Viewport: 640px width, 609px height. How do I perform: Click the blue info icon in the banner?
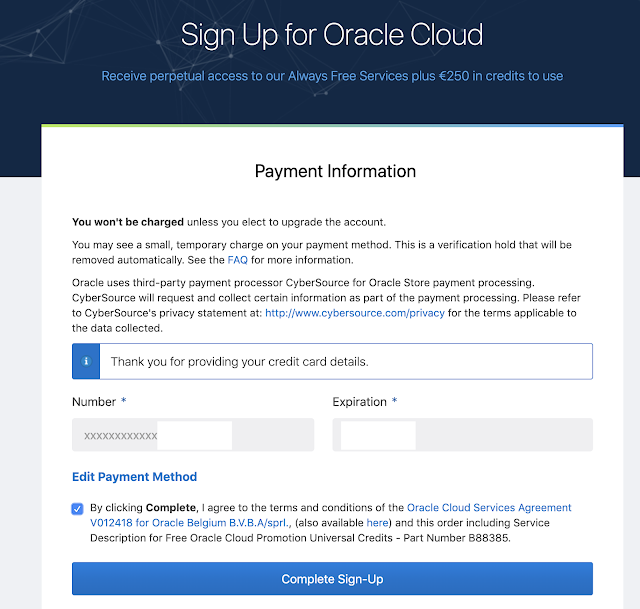point(86,361)
